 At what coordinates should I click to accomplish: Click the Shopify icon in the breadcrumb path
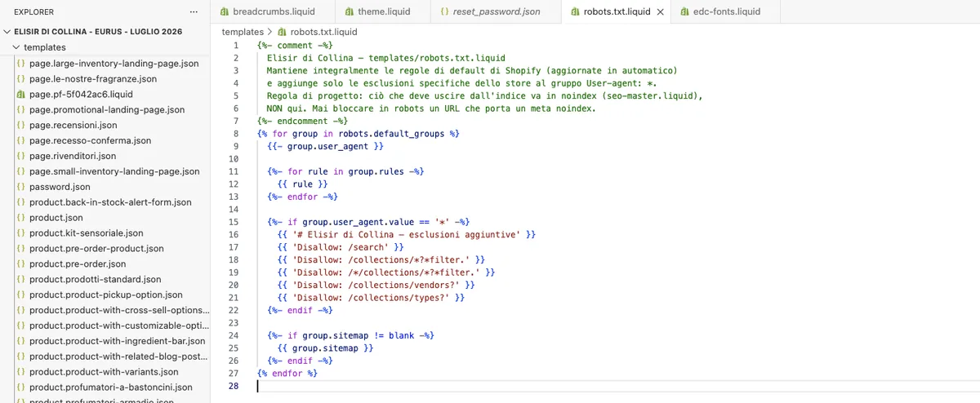pos(283,32)
